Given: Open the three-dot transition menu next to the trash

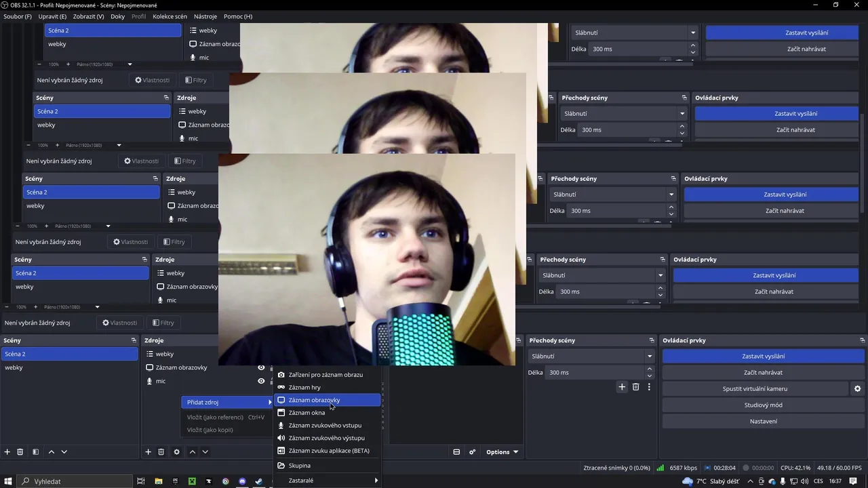Looking at the screenshot, I should 649,387.
